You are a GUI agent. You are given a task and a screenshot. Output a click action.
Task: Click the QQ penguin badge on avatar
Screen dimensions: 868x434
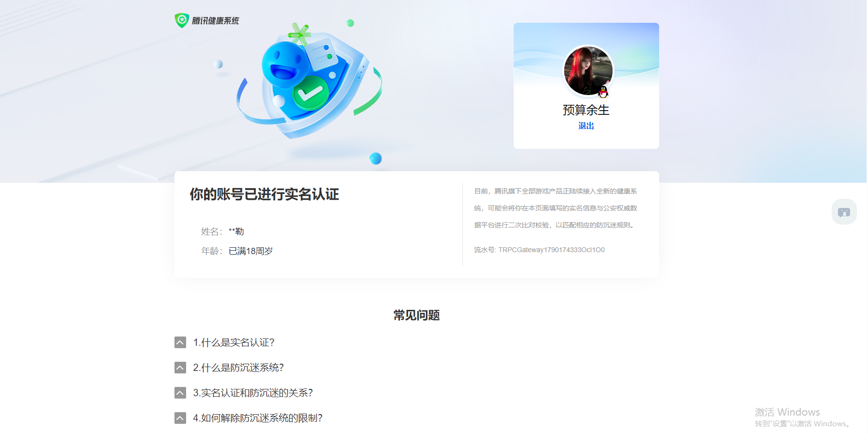tap(603, 91)
